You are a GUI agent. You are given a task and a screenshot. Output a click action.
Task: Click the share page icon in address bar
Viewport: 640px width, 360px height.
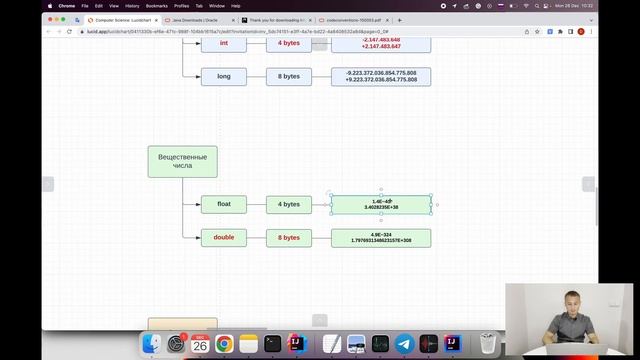coord(527,31)
